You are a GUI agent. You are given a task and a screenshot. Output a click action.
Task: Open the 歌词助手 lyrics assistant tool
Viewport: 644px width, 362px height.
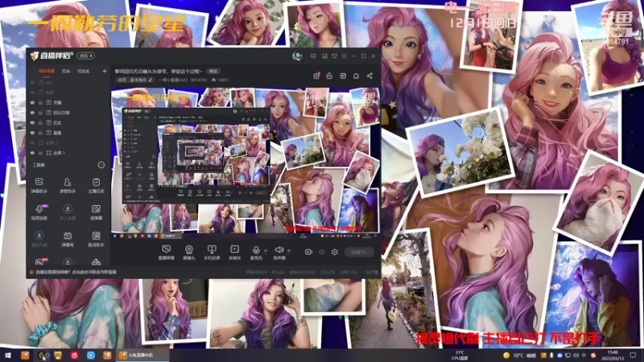click(x=96, y=239)
